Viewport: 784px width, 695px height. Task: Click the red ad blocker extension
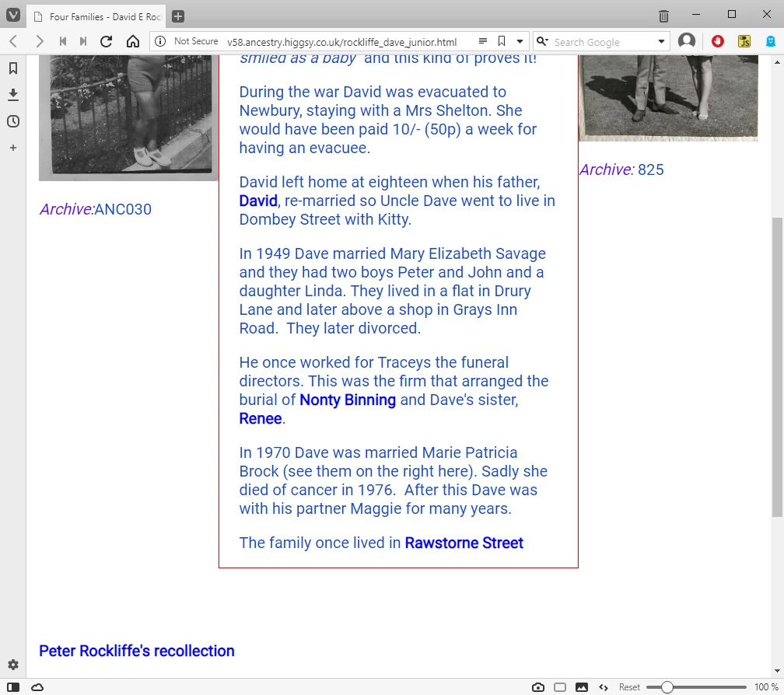tap(717, 41)
